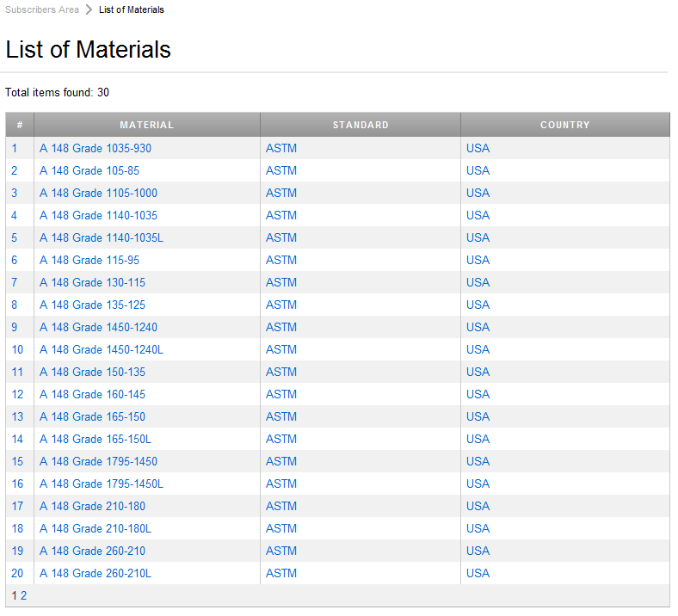Open material A 148 Grade 165-150L

coord(96,439)
